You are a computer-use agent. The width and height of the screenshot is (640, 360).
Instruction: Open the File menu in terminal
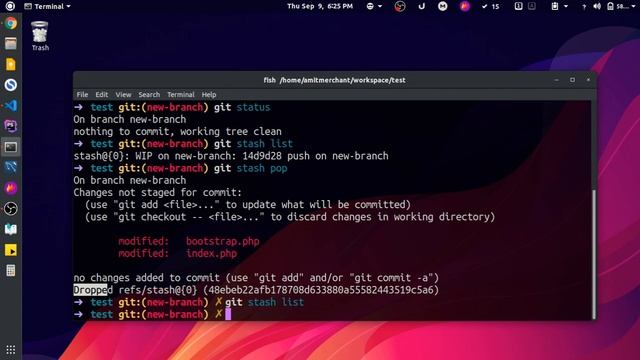point(82,94)
